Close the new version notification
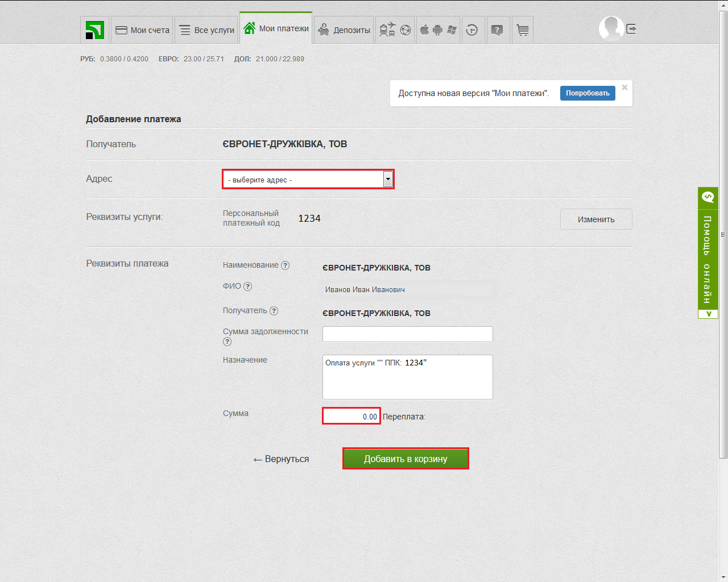The image size is (728, 582). click(x=624, y=88)
